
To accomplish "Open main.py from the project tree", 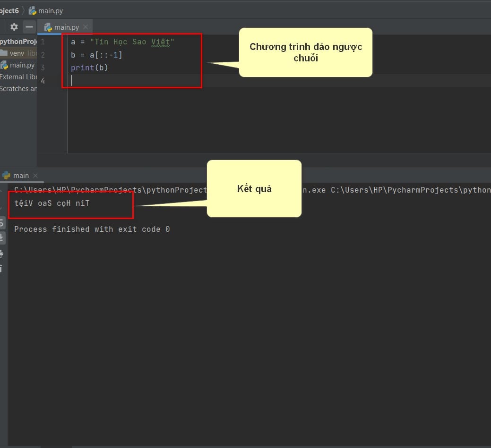I will tap(22, 65).
